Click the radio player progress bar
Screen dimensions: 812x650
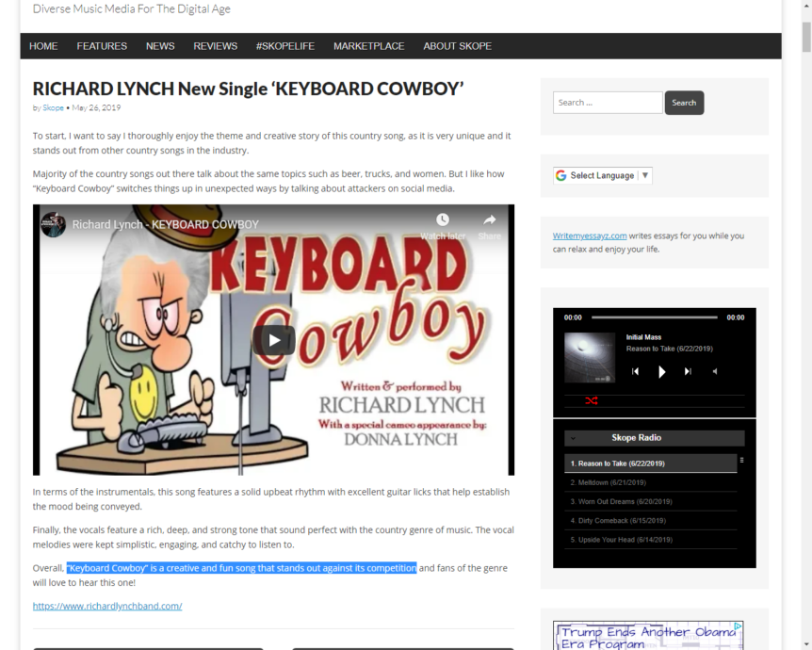[655, 317]
